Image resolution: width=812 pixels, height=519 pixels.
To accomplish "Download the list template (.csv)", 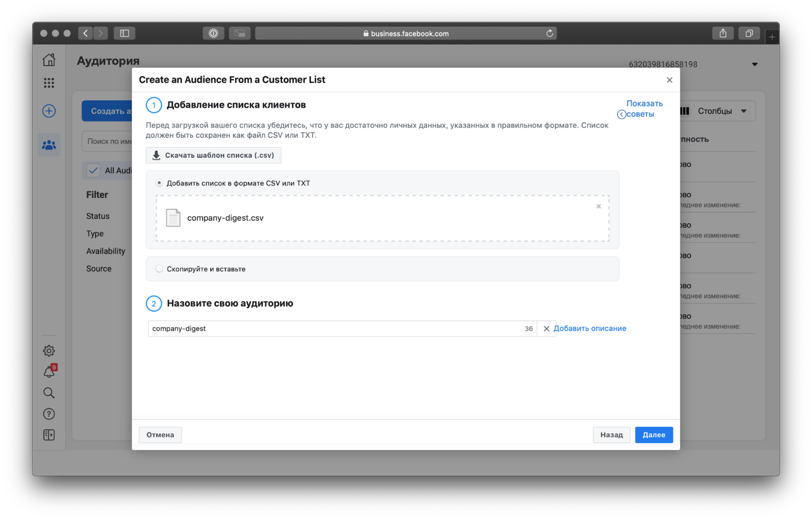I will [x=214, y=155].
